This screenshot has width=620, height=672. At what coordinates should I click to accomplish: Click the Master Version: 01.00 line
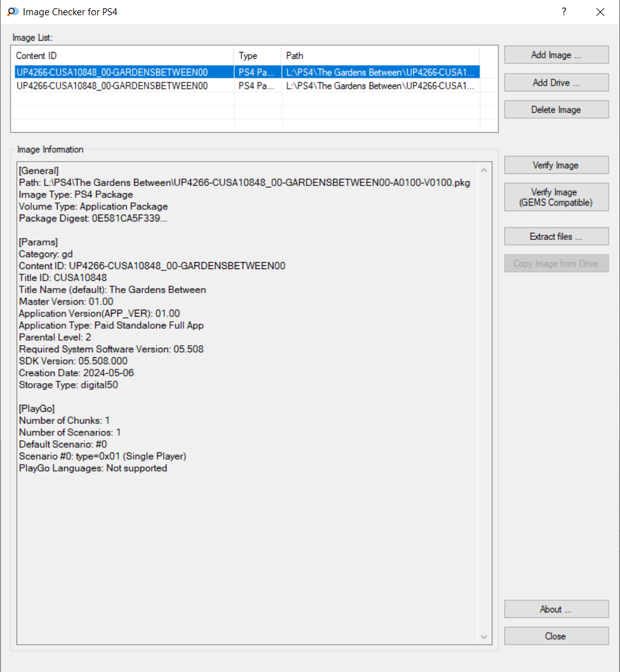(66, 301)
